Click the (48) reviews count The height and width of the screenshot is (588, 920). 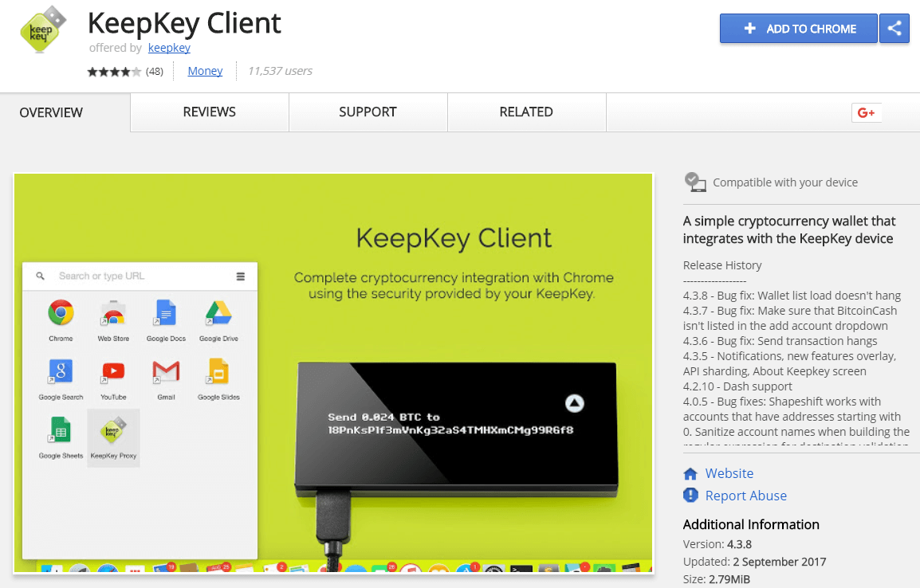(x=155, y=72)
